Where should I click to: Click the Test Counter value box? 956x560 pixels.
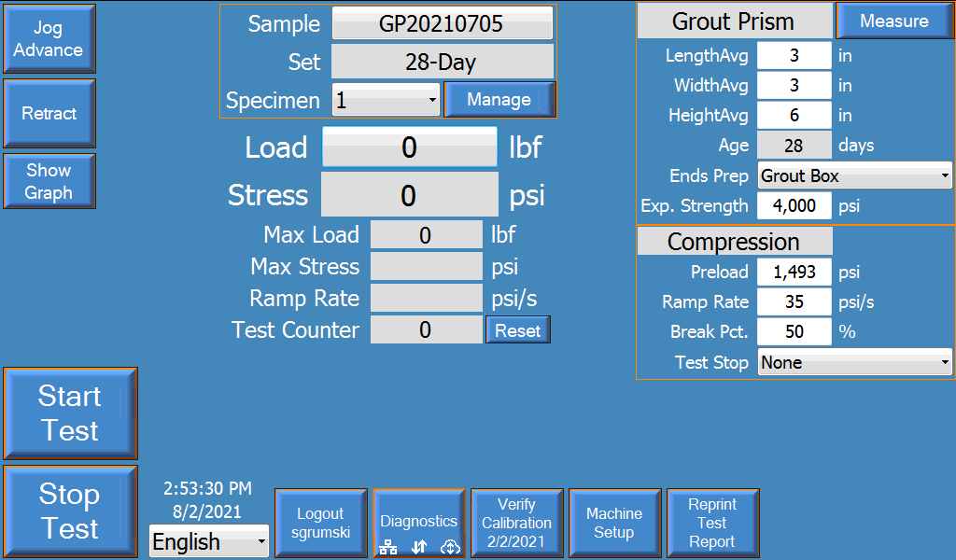[426, 330]
